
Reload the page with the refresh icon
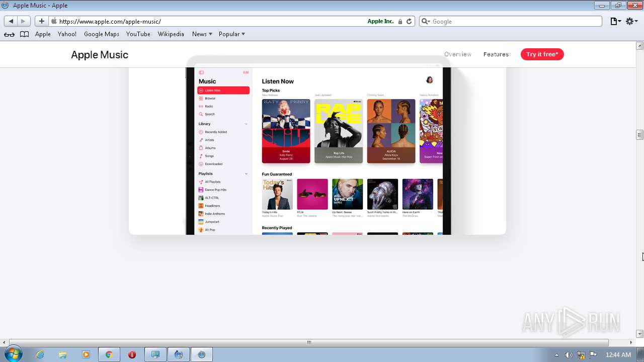pos(409,21)
